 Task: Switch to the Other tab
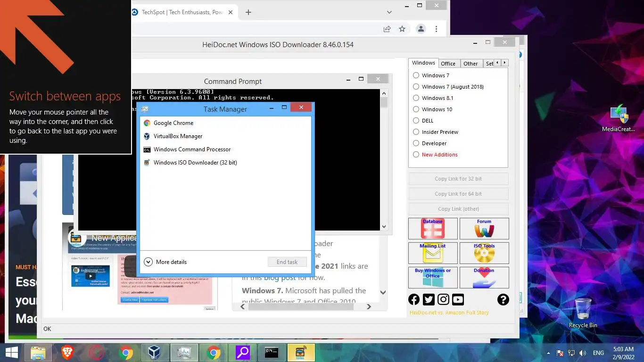pos(471,64)
